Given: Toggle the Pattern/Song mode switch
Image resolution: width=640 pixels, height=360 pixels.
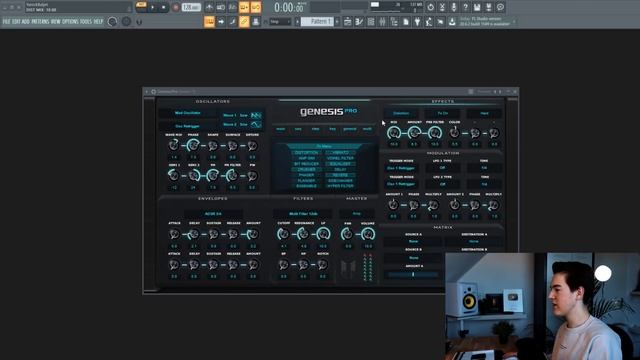Looking at the screenshot, I should click(x=141, y=7).
